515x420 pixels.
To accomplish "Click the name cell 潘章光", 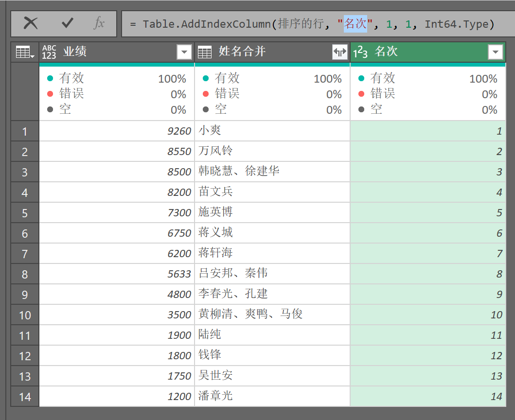I will pyautogui.click(x=272, y=397).
